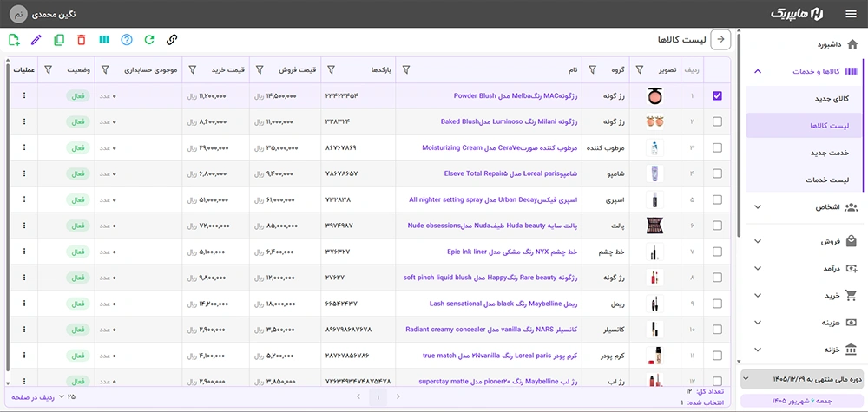Go to next page in pagination
The width and height of the screenshot is (868, 412).
coord(398,396)
